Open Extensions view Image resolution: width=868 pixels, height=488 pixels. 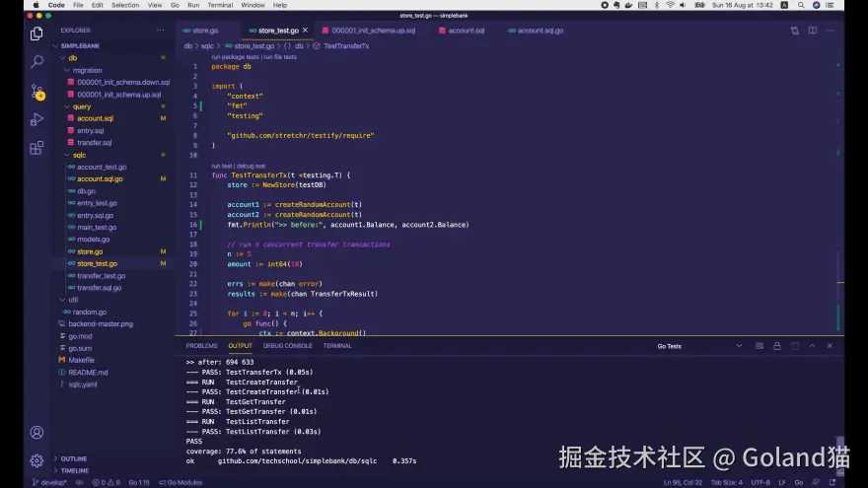(36, 148)
